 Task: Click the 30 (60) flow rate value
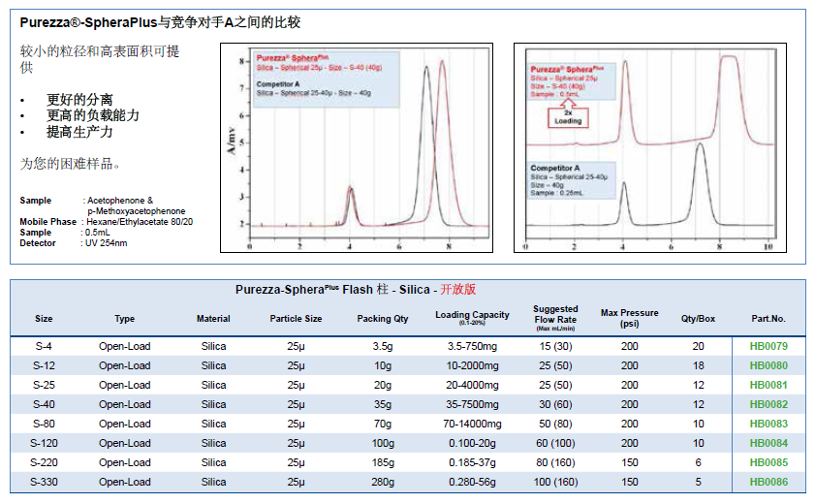coord(555,404)
